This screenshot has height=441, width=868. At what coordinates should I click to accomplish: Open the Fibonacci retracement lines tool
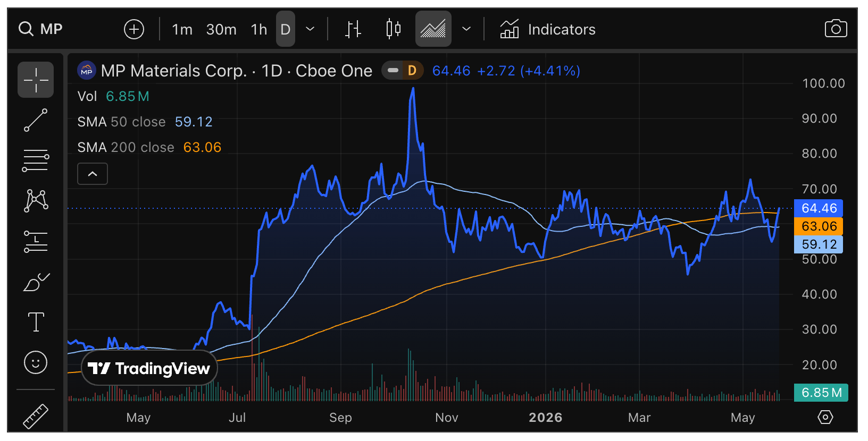36,160
